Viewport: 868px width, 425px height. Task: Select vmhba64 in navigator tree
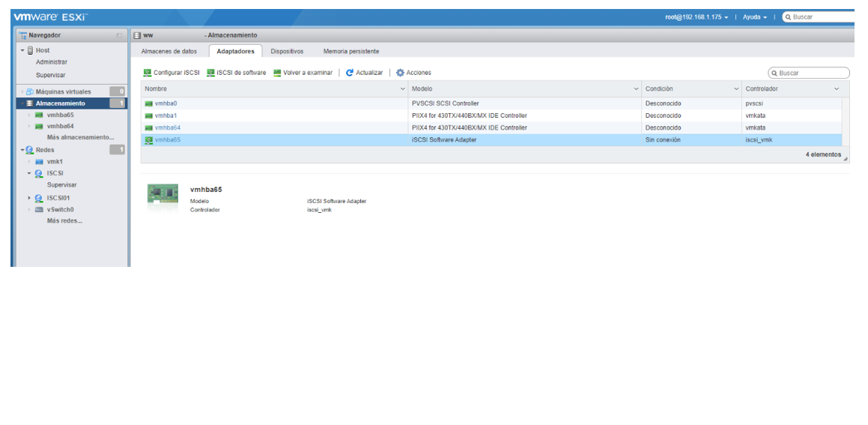tap(61, 127)
